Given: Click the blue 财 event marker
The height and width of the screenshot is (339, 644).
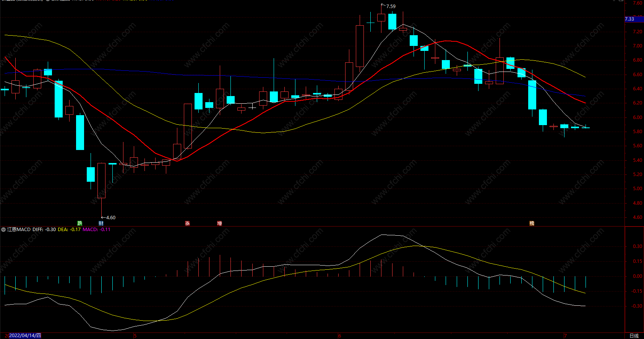Looking at the screenshot, I should point(101,223).
